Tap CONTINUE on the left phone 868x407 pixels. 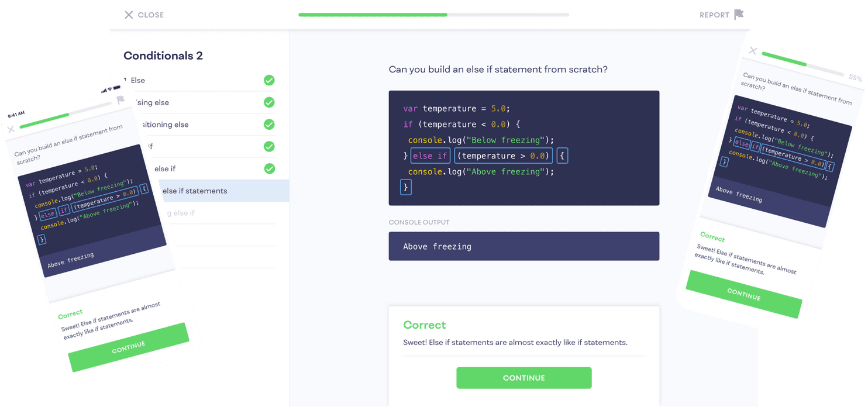129,347
